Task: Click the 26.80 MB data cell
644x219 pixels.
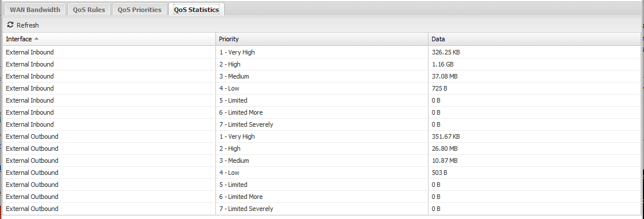Action: (534, 148)
